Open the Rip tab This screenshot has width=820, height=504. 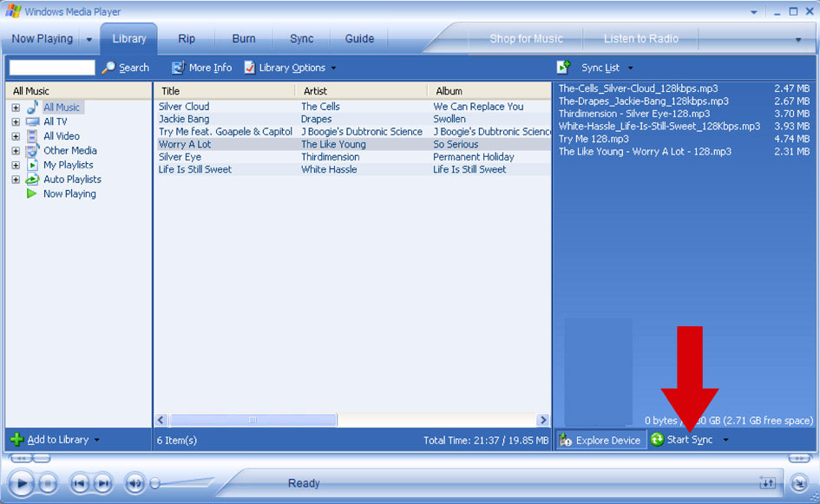pos(187,39)
